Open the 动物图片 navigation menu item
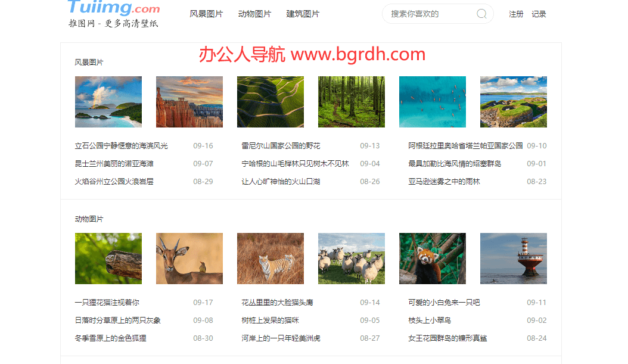Viewport: 628px width, 364px height. 254,13
